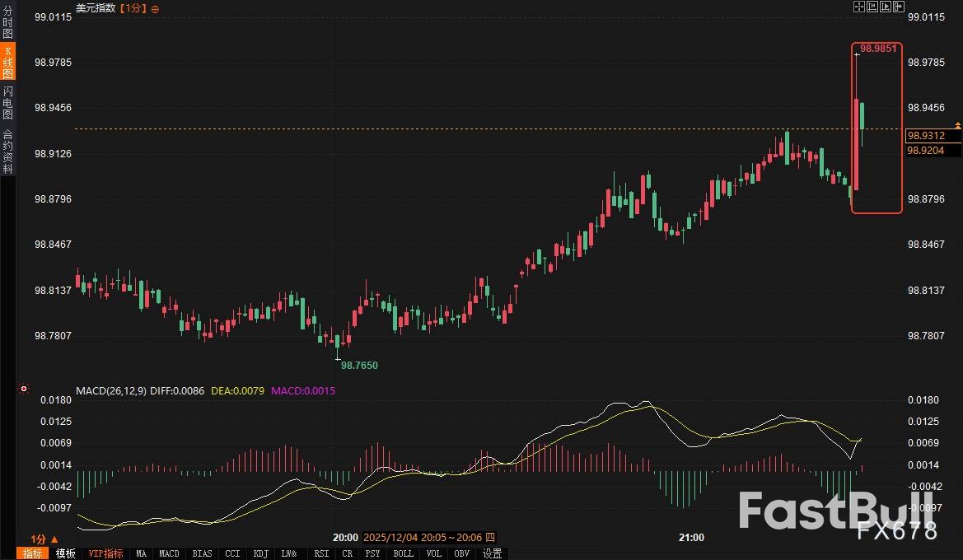This screenshot has height=560, width=963.
Task: Toggle the KDJ indicator
Action: (x=260, y=553)
